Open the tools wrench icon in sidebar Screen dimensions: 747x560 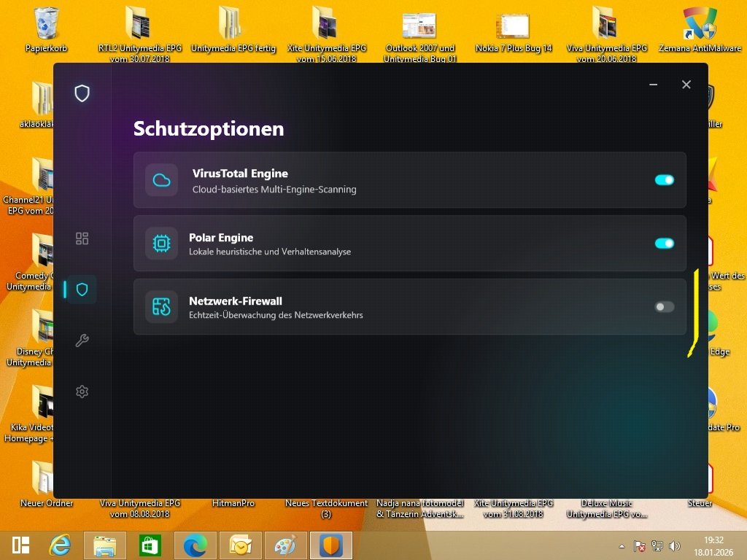(82, 341)
